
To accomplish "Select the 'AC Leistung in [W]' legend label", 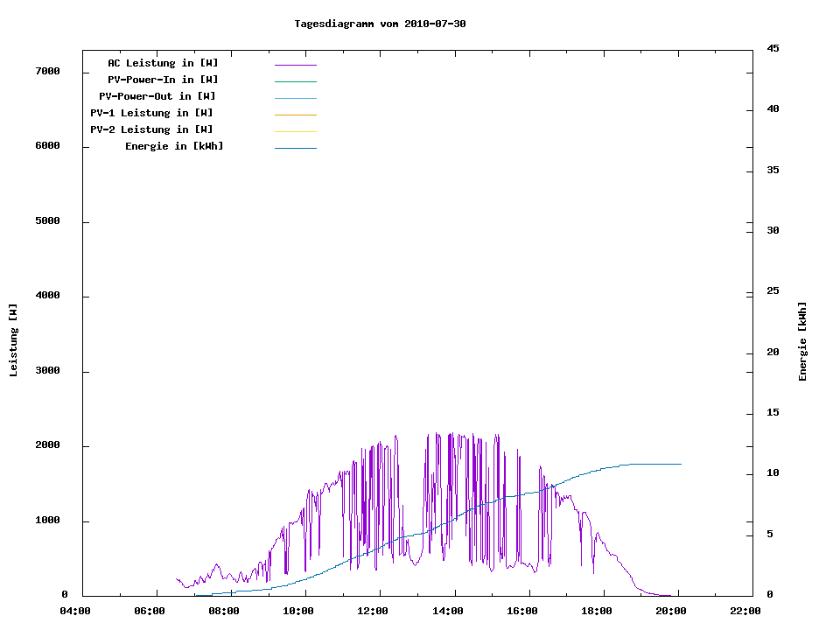I will click(163, 63).
